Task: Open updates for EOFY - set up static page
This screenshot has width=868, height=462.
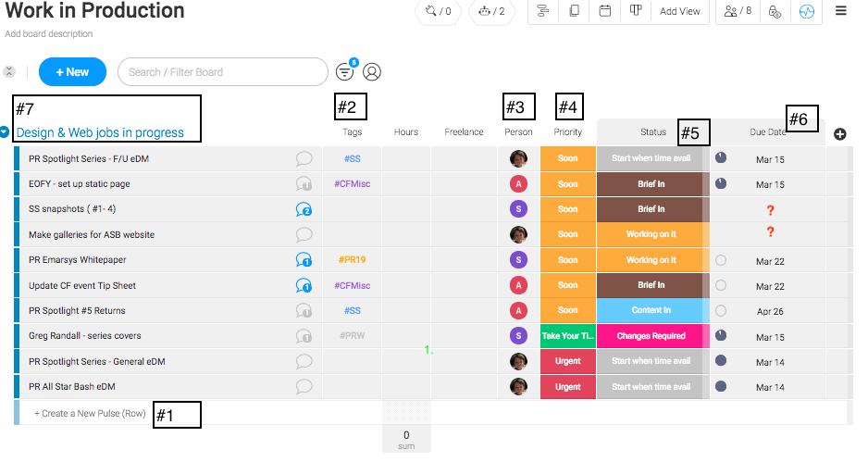Action: pos(304,184)
